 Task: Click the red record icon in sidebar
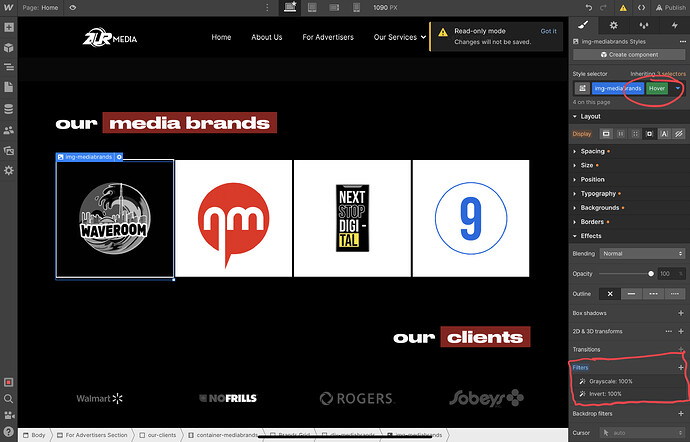pos(8,382)
